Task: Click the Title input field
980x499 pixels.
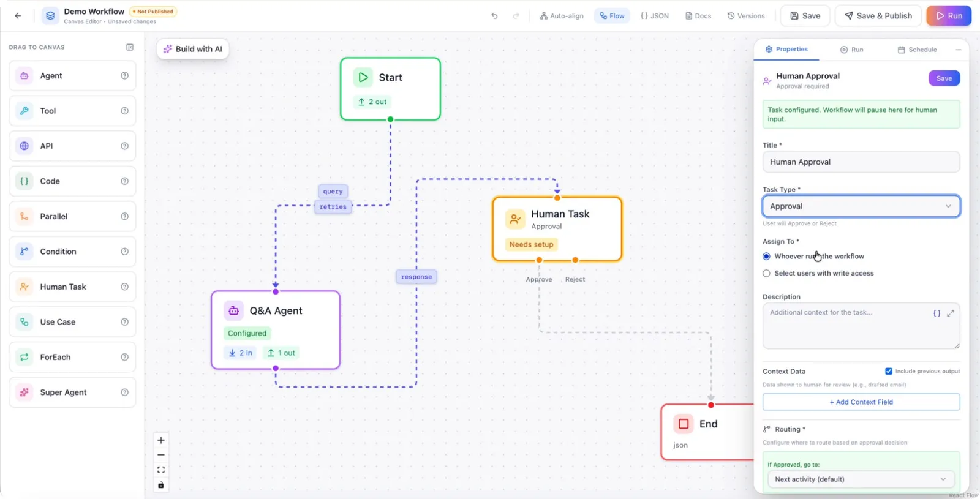Action: (x=861, y=162)
